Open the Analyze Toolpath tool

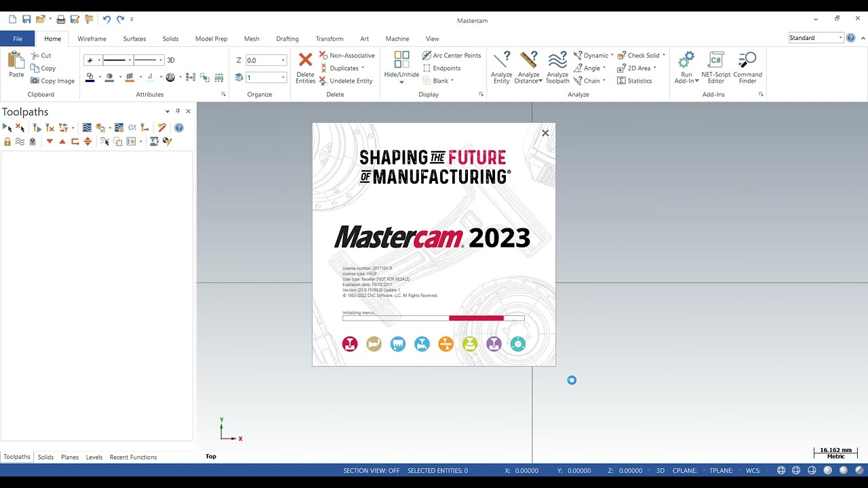pyautogui.click(x=557, y=68)
